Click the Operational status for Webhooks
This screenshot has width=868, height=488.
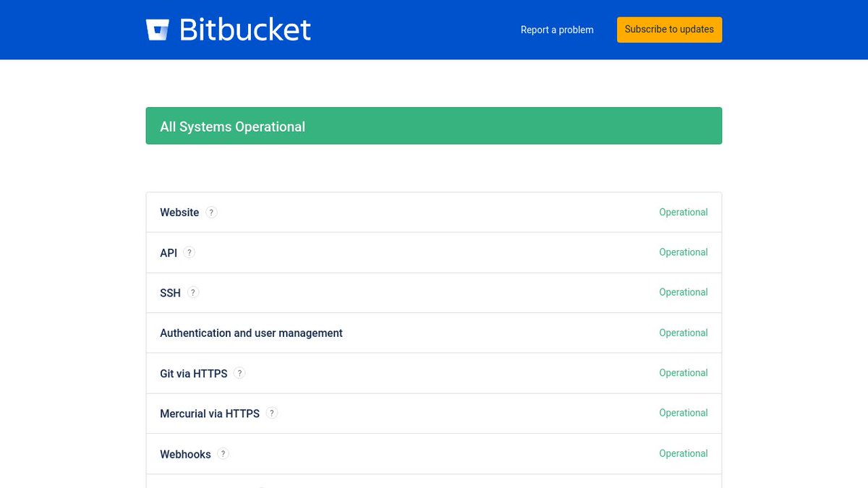coord(684,453)
